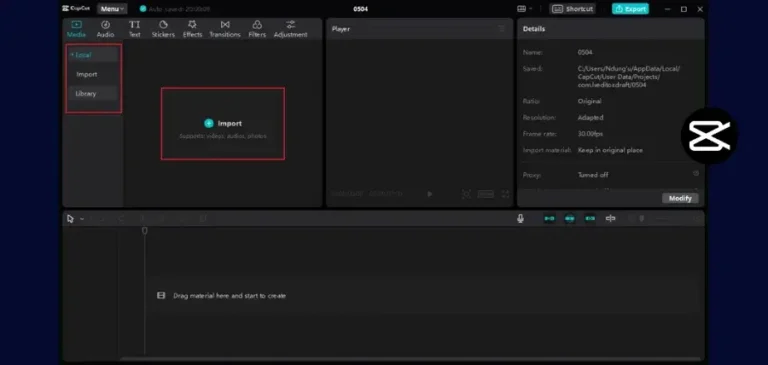Image resolution: width=768 pixels, height=365 pixels.
Task: Click the Name value 0504
Action: tap(585, 52)
